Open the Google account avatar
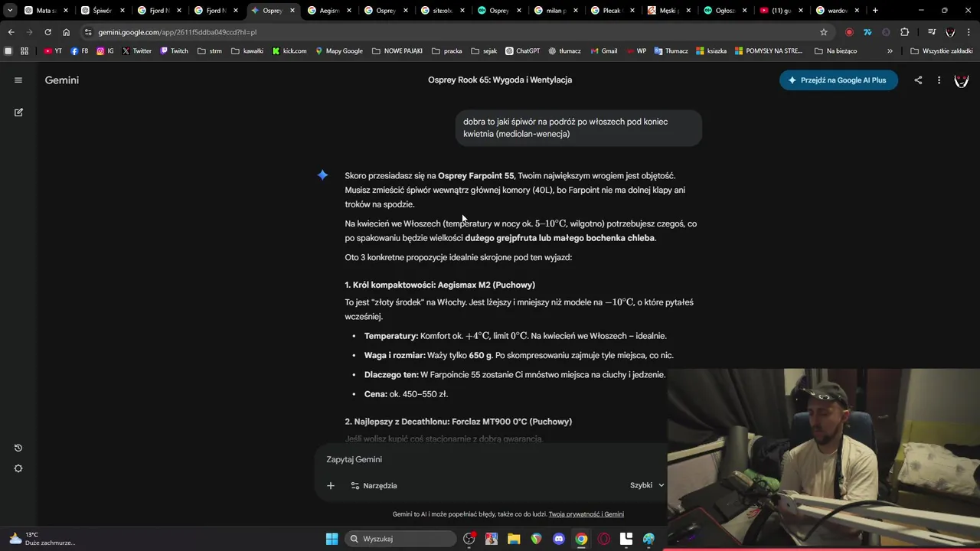The height and width of the screenshot is (551, 980). click(x=962, y=80)
